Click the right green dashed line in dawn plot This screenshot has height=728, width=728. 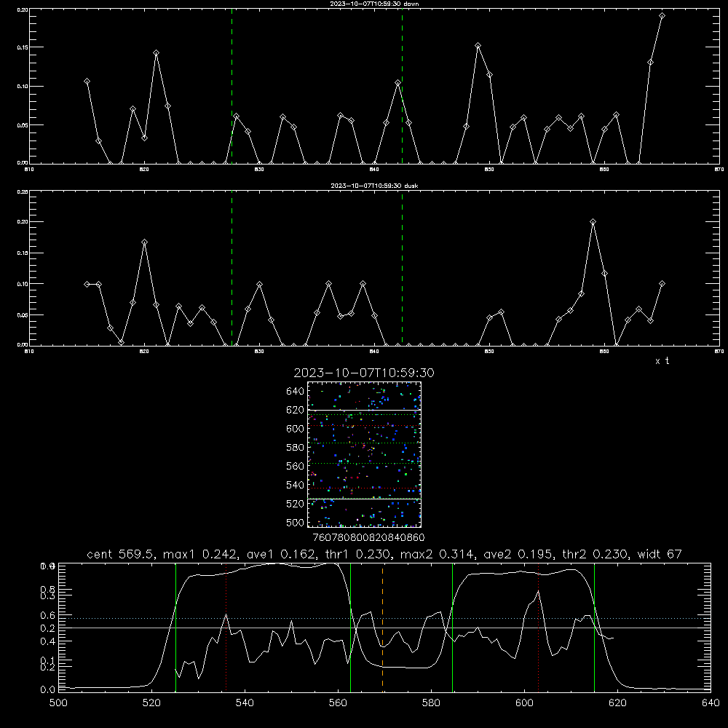coord(402,86)
